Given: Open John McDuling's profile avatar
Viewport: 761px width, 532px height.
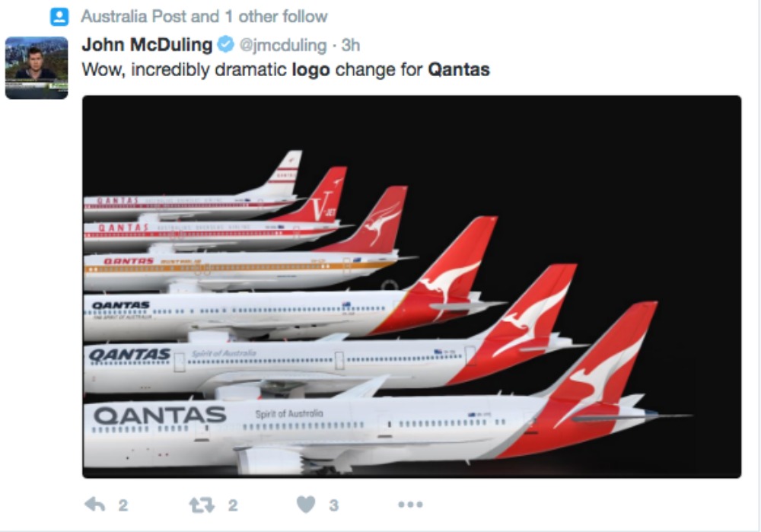Looking at the screenshot, I should pos(37,68).
